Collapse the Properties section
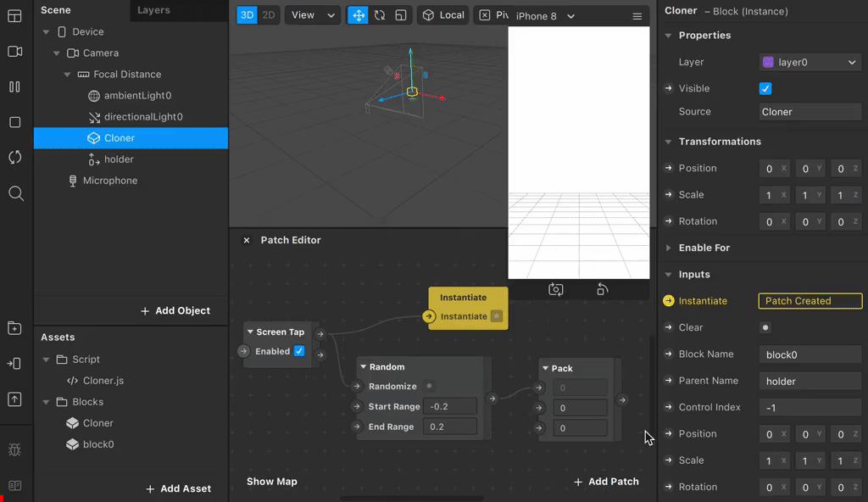 click(668, 36)
